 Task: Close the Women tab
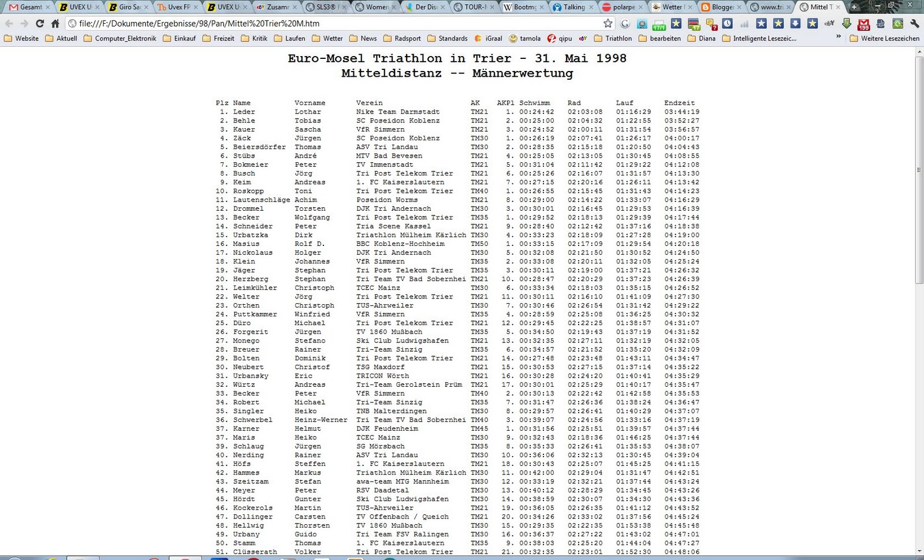pyautogui.click(x=394, y=7)
